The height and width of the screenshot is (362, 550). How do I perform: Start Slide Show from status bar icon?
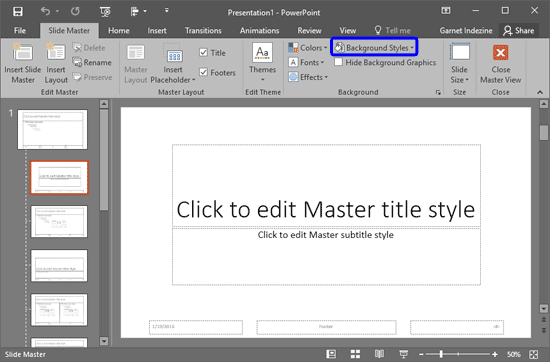click(x=403, y=354)
